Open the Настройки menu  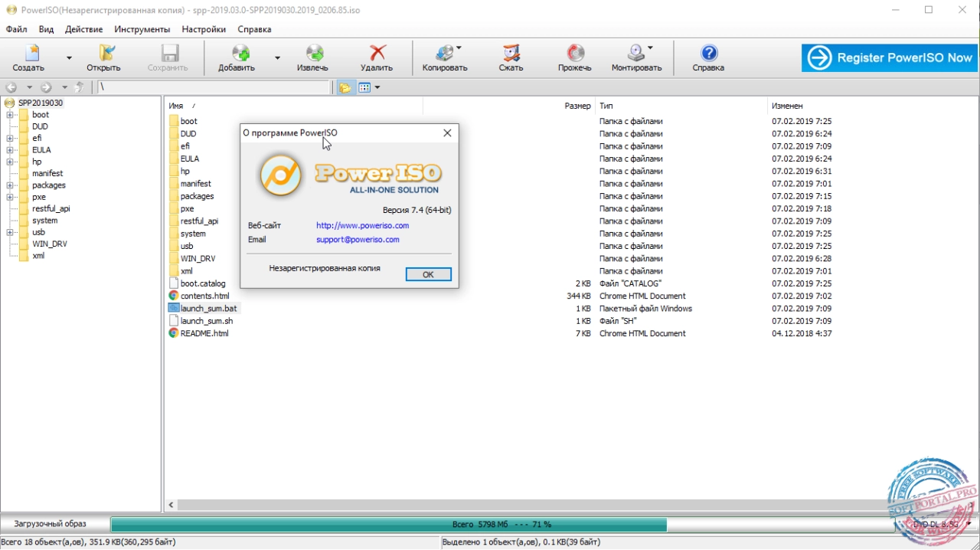(204, 29)
